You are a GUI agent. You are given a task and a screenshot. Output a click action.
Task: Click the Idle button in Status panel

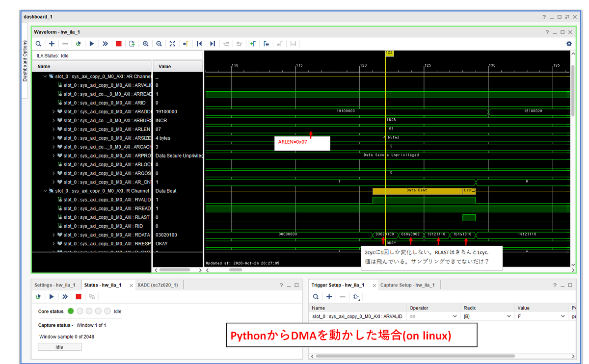(x=59, y=347)
